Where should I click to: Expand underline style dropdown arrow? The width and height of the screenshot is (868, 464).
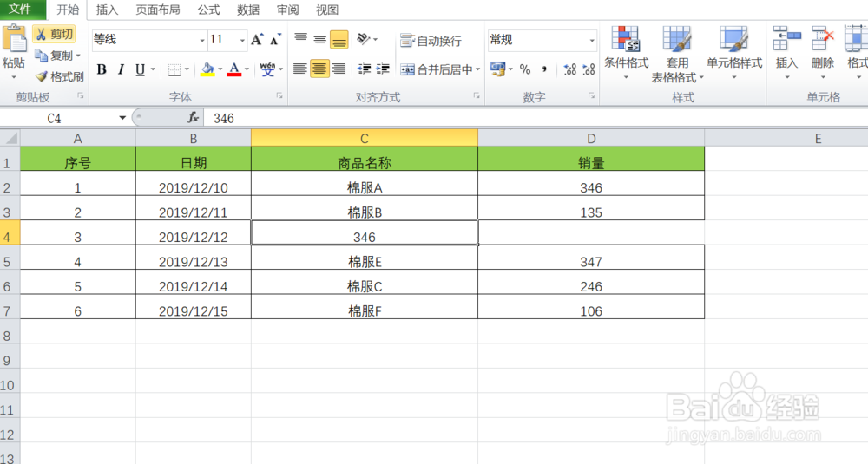[153, 69]
